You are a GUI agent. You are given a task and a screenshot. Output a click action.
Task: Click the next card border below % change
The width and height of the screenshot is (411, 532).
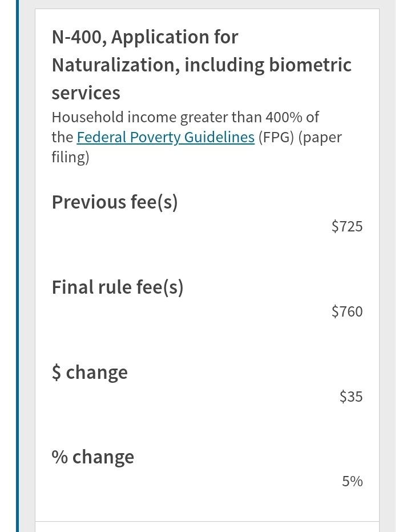(207, 522)
